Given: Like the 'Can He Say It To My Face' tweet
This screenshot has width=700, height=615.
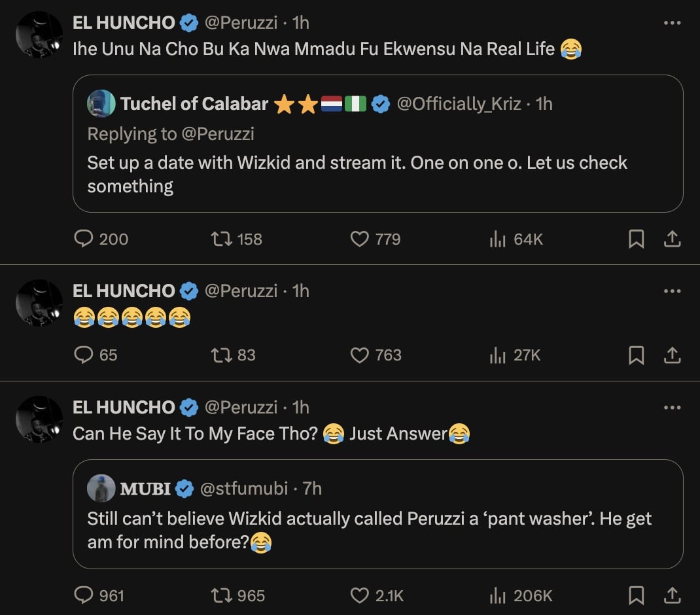Looking at the screenshot, I should click(359, 595).
